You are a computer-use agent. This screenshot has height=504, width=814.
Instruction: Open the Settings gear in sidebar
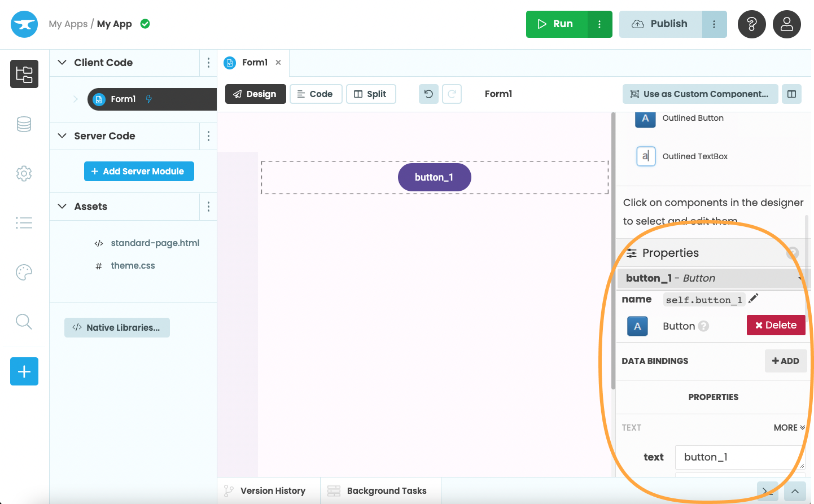[24, 173]
